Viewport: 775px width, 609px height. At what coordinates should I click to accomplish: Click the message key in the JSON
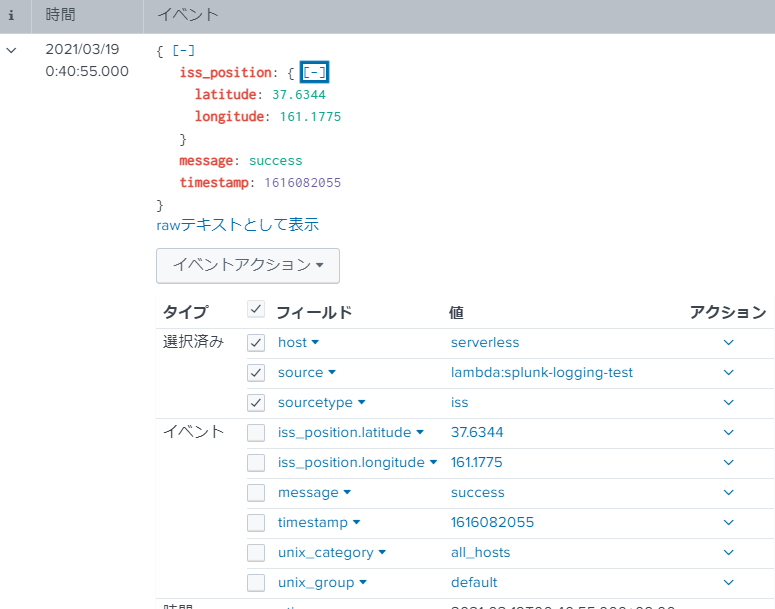206,161
